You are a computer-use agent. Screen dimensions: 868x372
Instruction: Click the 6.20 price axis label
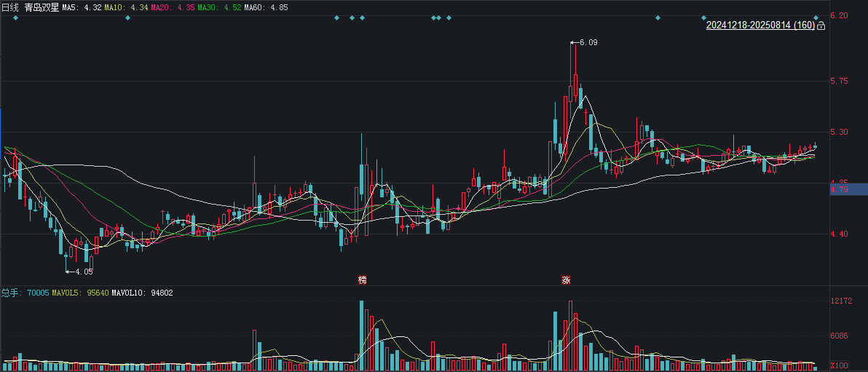tap(840, 15)
